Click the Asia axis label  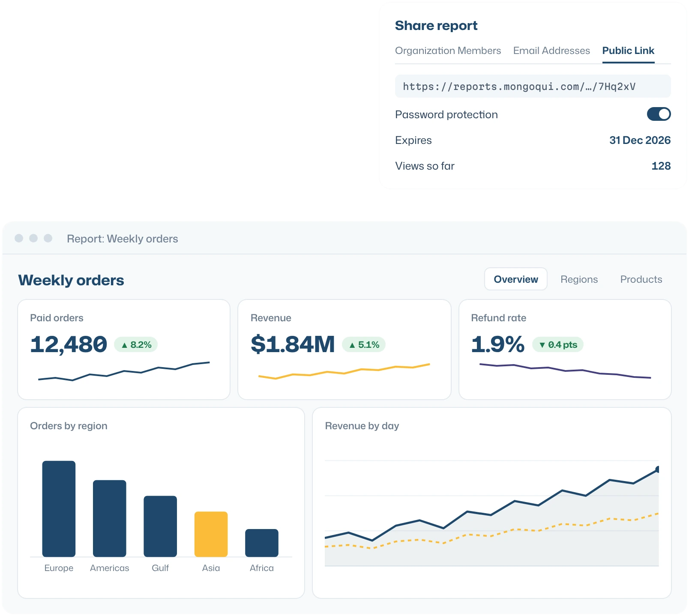point(211,568)
